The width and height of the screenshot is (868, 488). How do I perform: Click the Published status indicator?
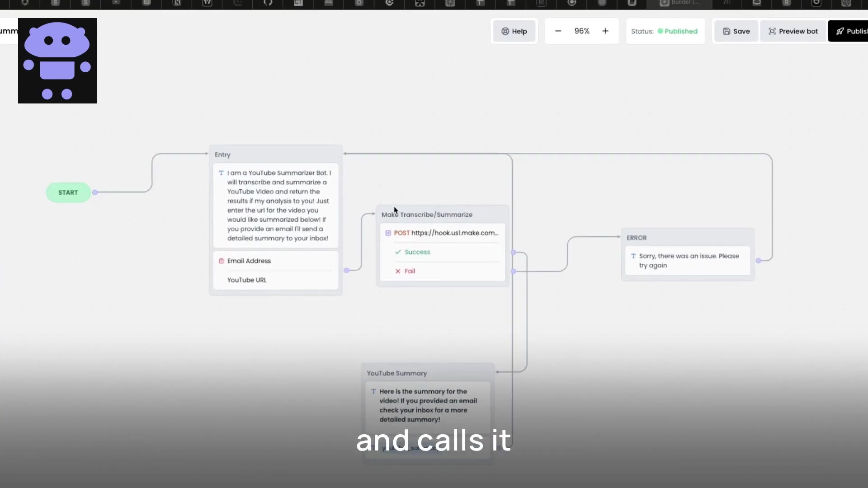(677, 31)
